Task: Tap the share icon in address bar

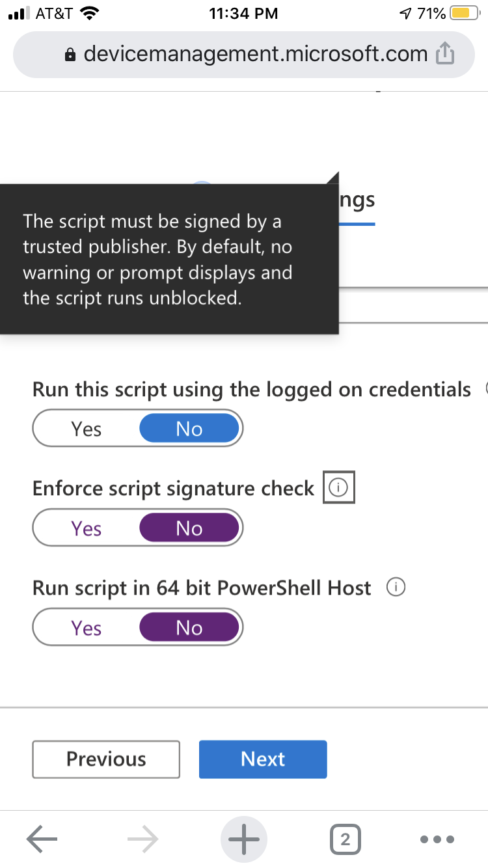Action: coord(445,54)
